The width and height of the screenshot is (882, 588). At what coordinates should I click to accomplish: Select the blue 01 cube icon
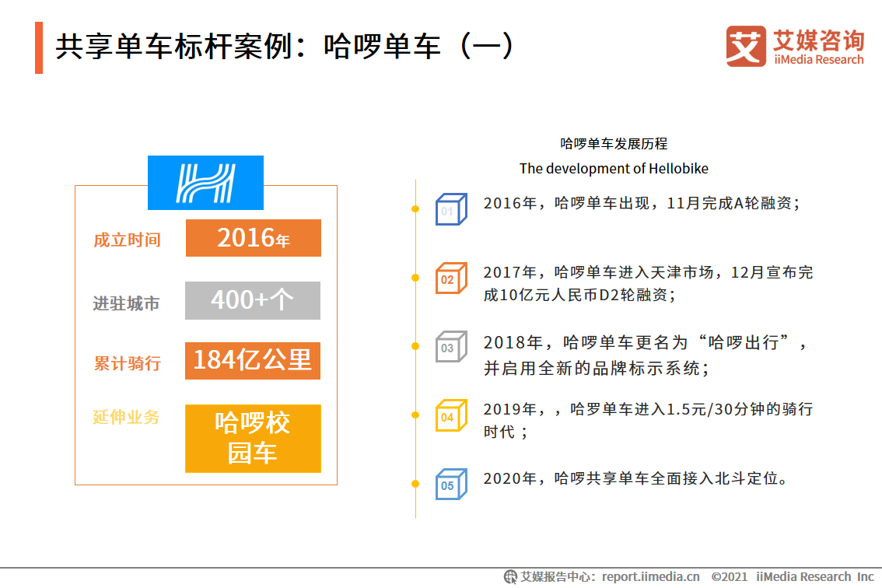point(451,209)
